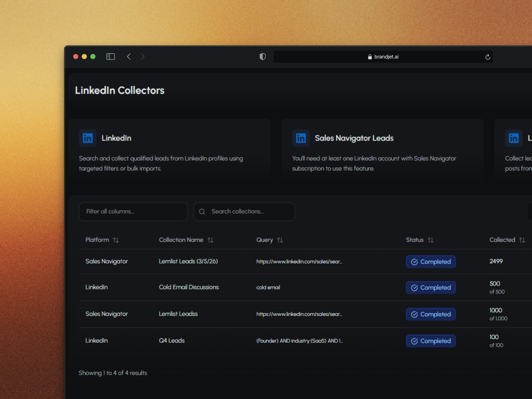This screenshot has width=532, height=399.
Task: Click the checkmark inside the Q4 Leads Completed badge
Action: tap(414, 341)
